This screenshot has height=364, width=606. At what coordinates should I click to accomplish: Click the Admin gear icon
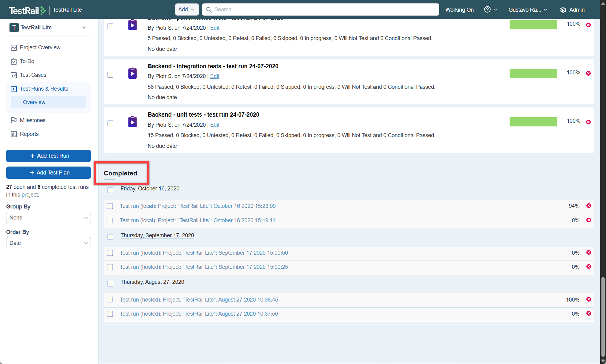pyautogui.click(x=563, y=10)
